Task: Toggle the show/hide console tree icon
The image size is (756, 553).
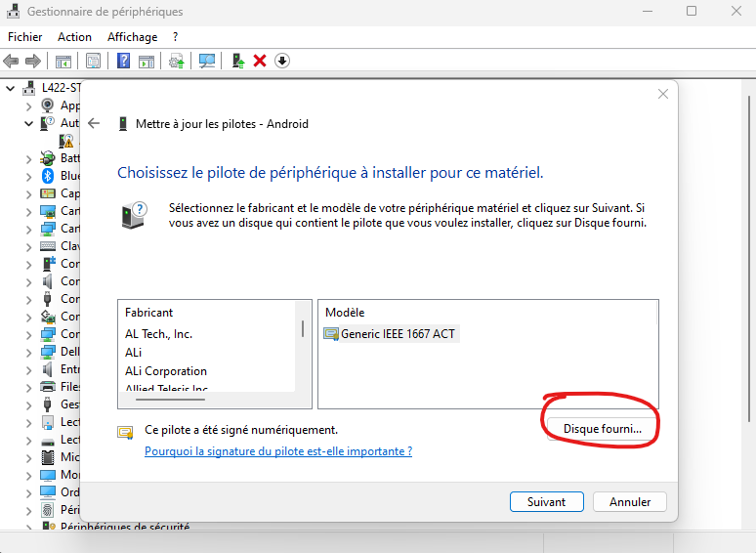Action: click(x=63, y=61)
